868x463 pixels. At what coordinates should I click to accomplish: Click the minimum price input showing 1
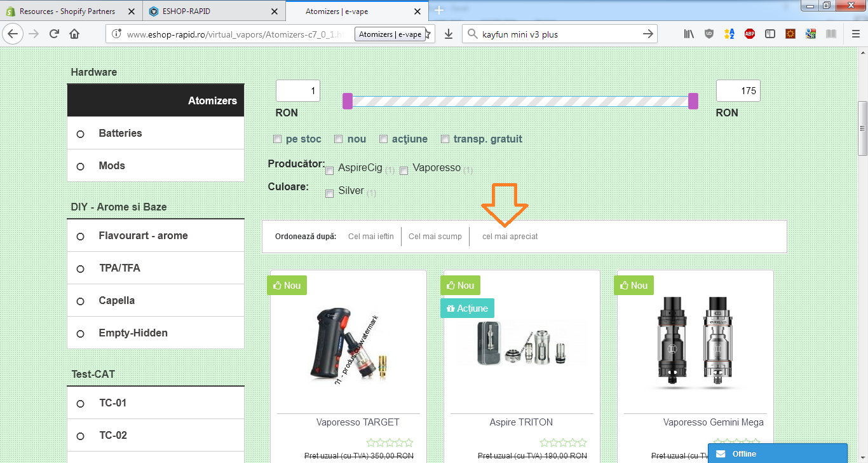pyautogui.click(x=298, y=91)
